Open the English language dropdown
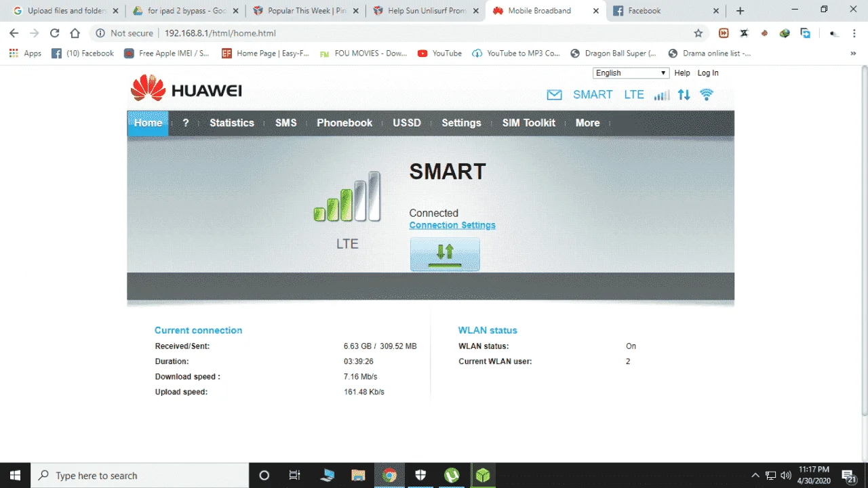868x488 pixels. coord(631,73)
